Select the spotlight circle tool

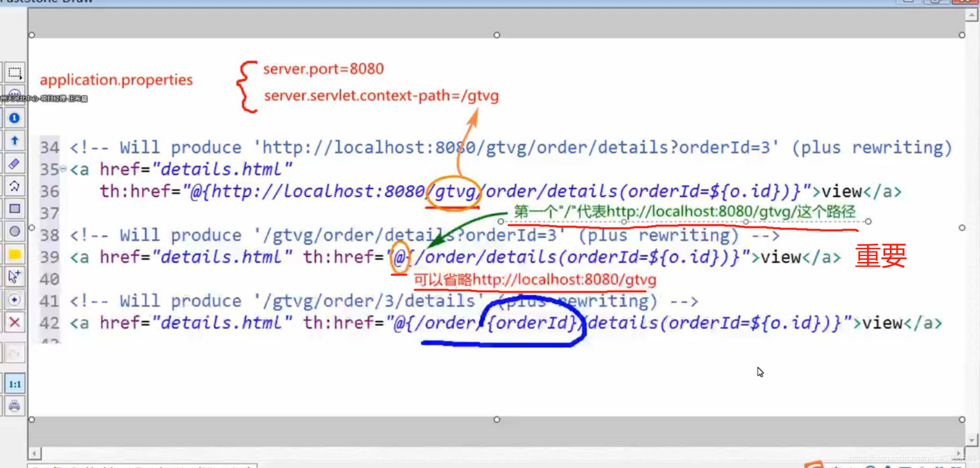[15, 300]
